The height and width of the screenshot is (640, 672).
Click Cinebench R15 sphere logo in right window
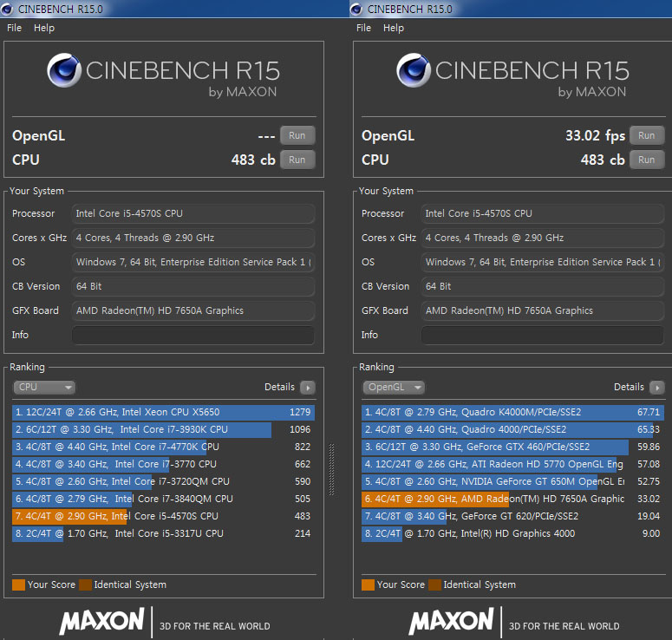[x=413, y=70]
